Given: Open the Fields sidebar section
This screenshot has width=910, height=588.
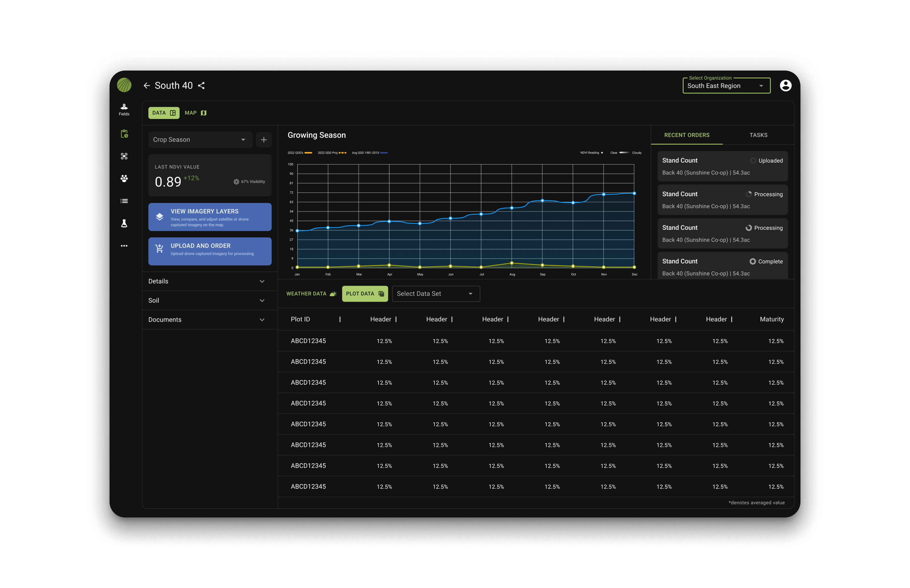Looking at the screenshot, I should [x=124, y=109].
